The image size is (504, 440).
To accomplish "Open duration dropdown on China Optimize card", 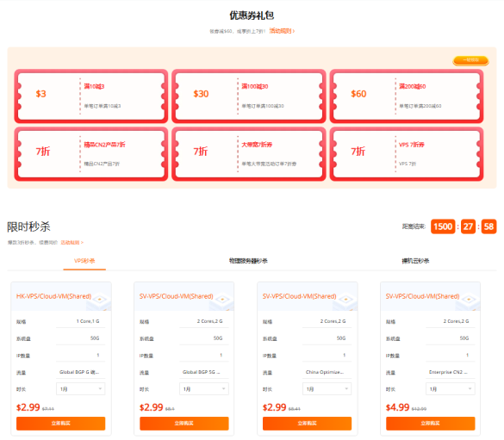I will point(327,389).
